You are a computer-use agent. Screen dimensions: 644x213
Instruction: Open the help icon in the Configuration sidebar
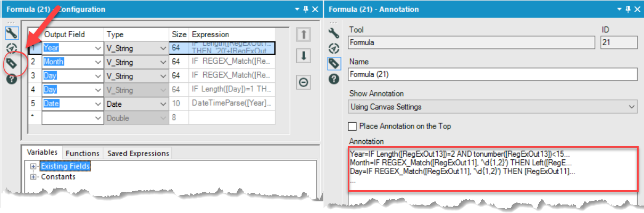pyautogui.click(x=12, y=79)
